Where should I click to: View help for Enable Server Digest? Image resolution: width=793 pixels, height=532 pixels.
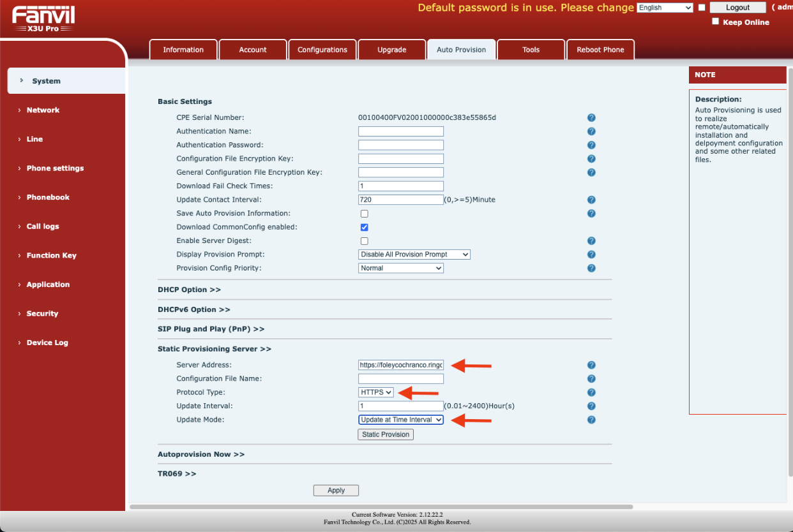[x=591, y=240]
